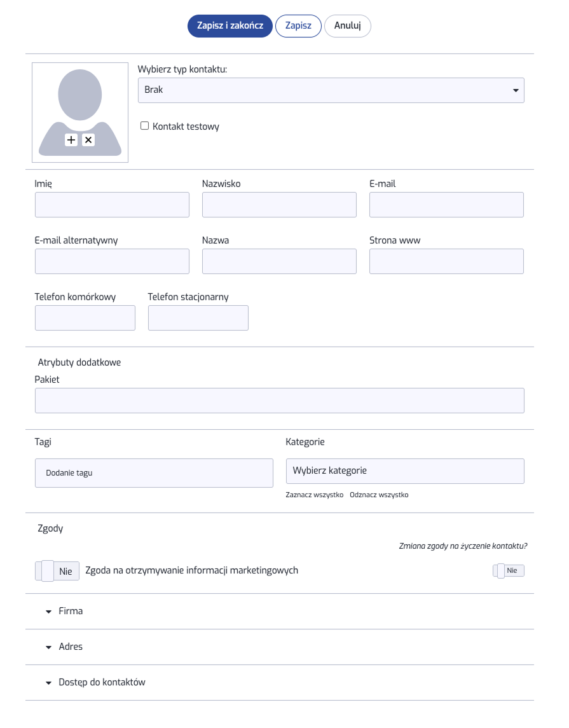
Task: Click the Zaznacz wszystko link
Action: click(315, 495)
